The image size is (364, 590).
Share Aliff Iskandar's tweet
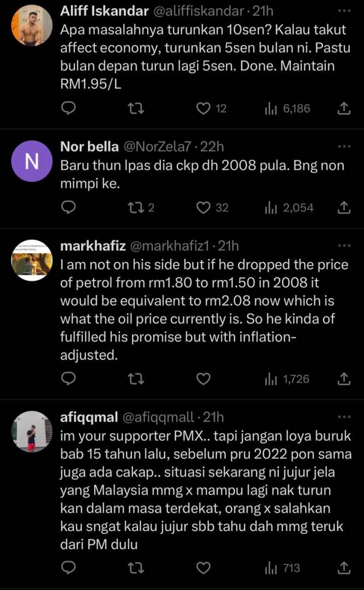point(344,109)
